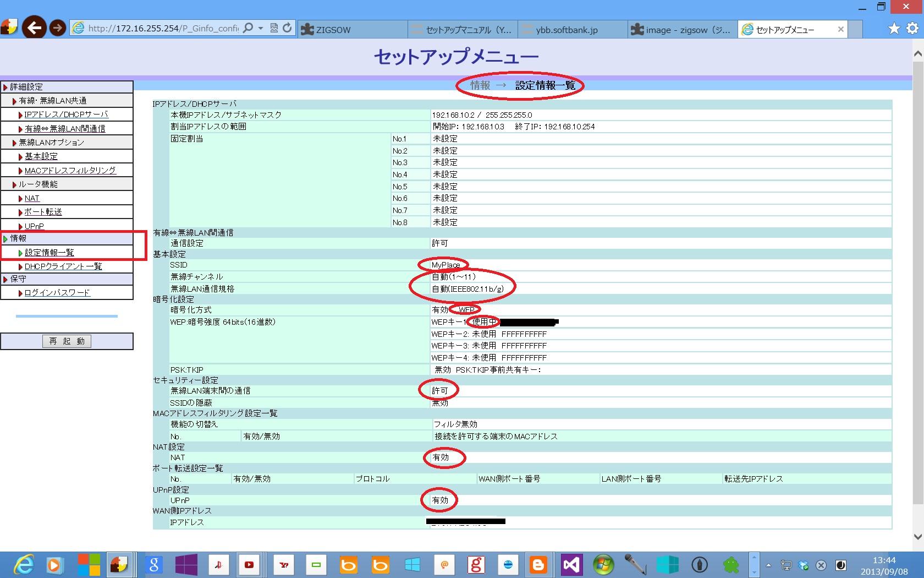The width and height of the screenshot is (924, 578).
Task: Launch Visual Studio from the taskbar
Action: (x=571, y=565)
